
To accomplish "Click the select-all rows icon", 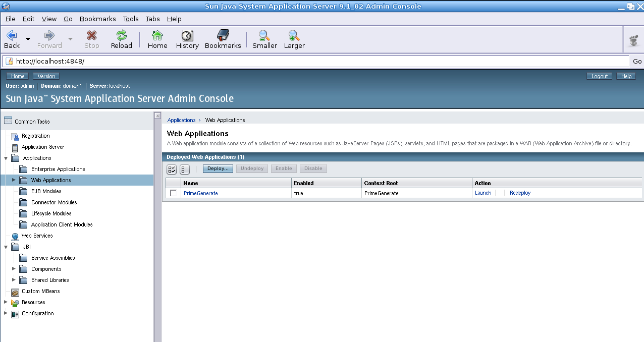I will [x=172, y=169].
